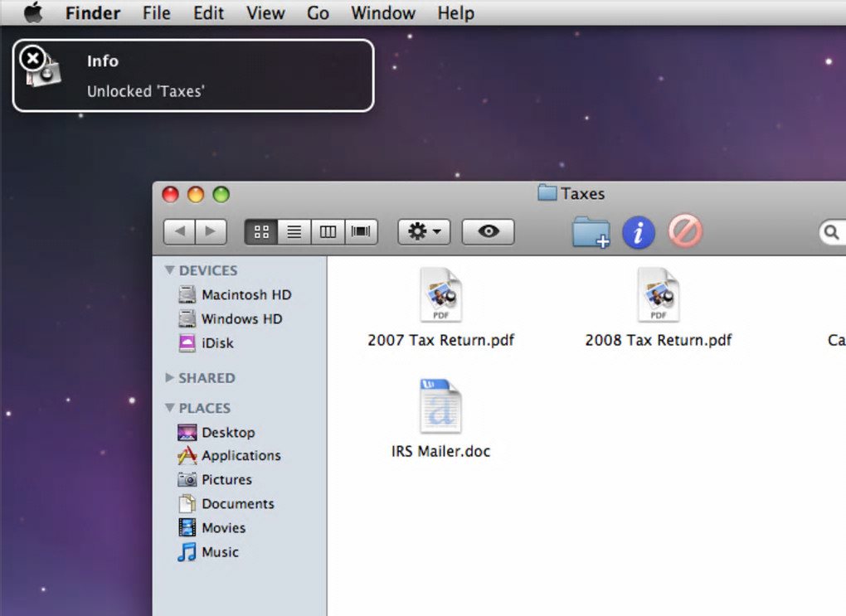Click the search magnifier in toolbar
The image size is (846, 616).
point(831,232)
